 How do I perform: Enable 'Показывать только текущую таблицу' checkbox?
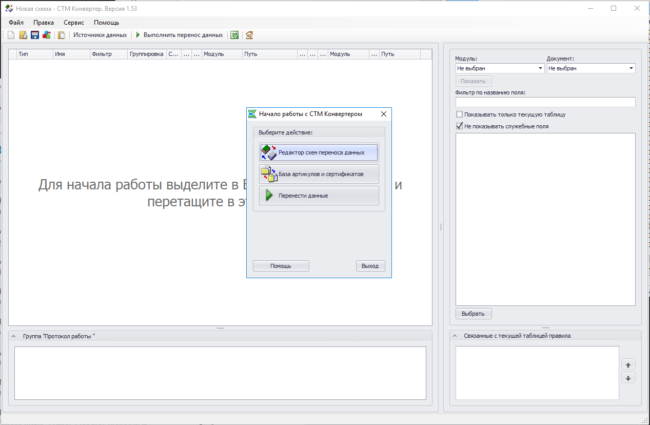point(459,114)
